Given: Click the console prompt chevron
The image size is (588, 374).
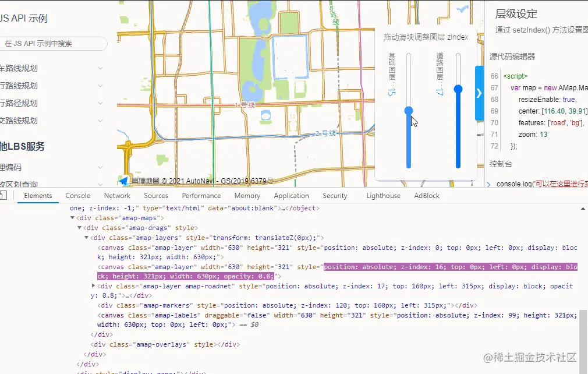Looking at the screenshot, I should pyautogui.click(x=488, y=184).
